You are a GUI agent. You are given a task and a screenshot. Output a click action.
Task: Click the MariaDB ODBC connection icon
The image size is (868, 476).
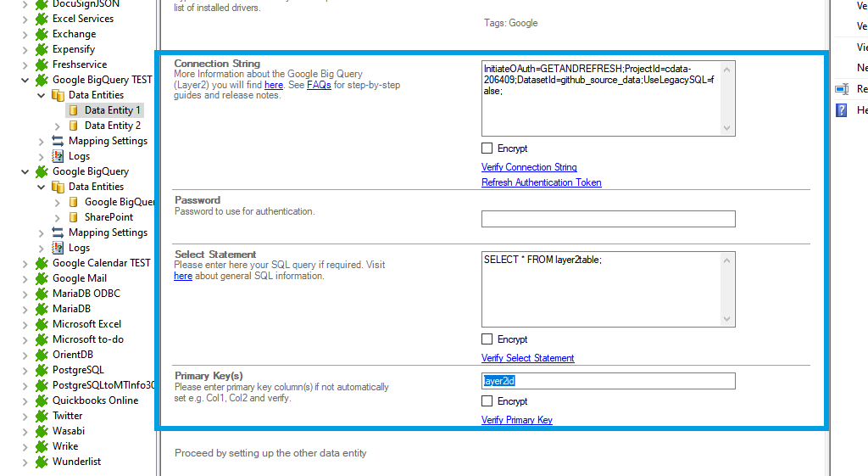pos(42,294)
